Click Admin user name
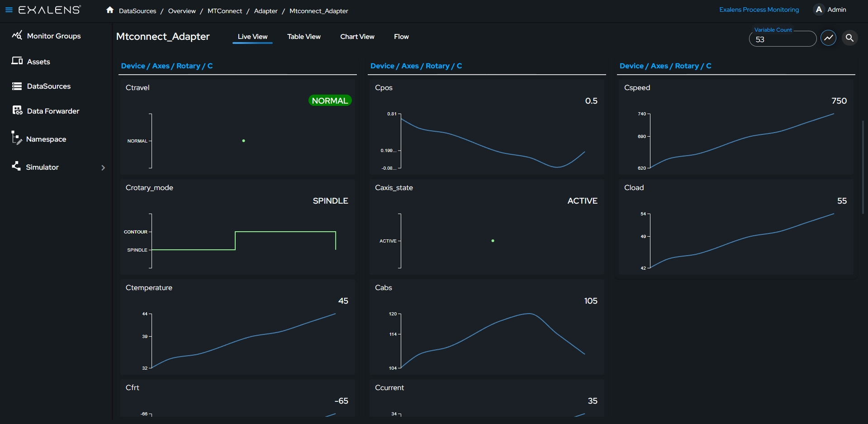This screenshot has width=868, height=424. click(837, 10)
